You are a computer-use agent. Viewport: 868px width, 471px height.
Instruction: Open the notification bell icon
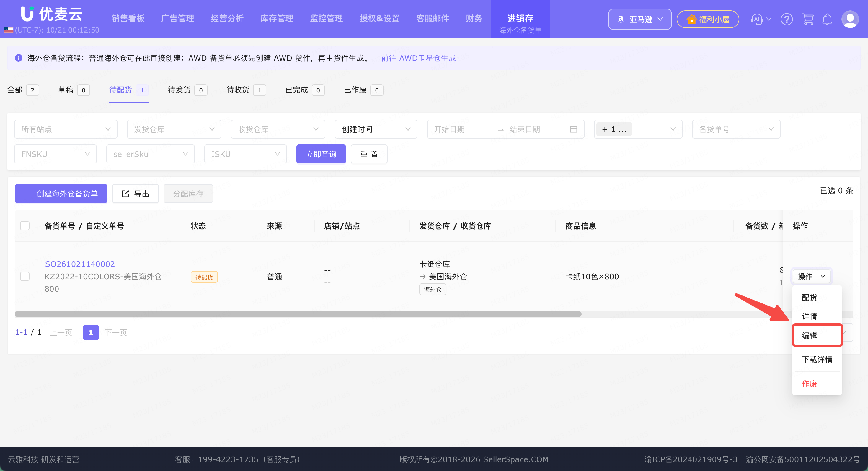pyautogui.click(x=827, y=19)
